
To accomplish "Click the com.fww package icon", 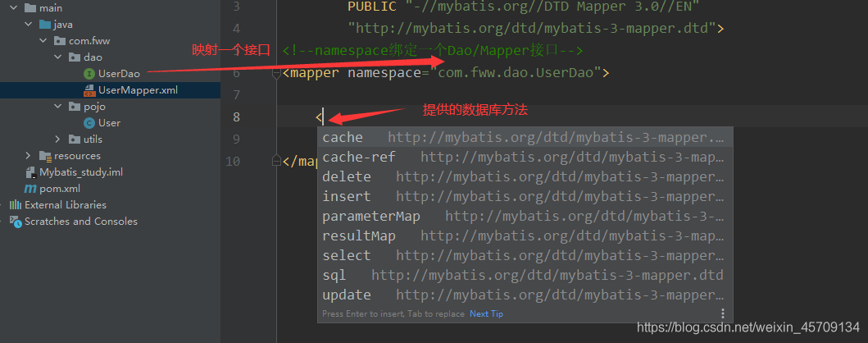I will click(x=60, y=41).
